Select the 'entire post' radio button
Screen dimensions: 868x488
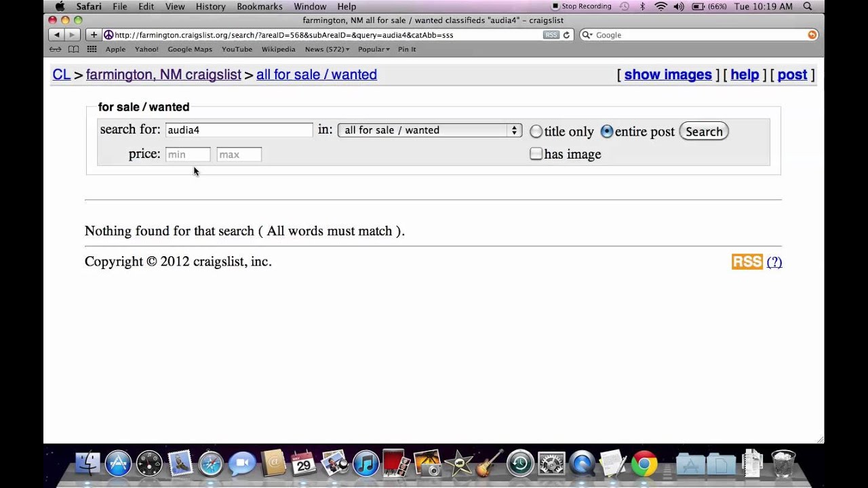(607, 131)
